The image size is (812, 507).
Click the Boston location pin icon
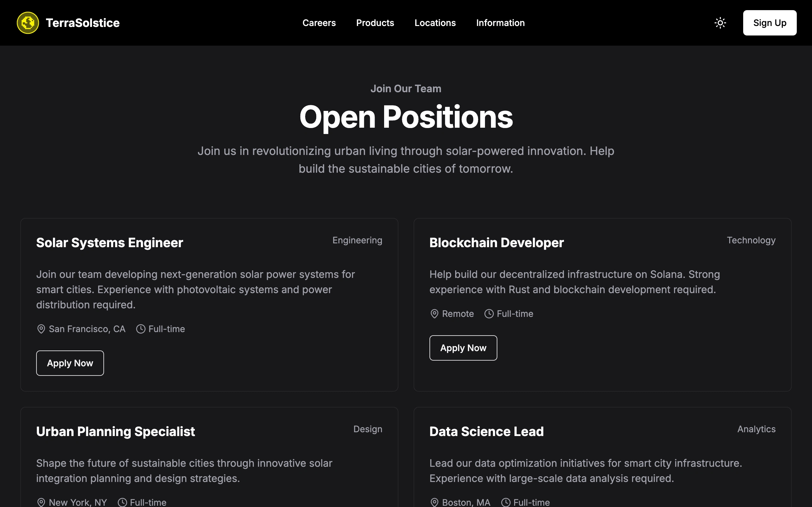[434, 502]
